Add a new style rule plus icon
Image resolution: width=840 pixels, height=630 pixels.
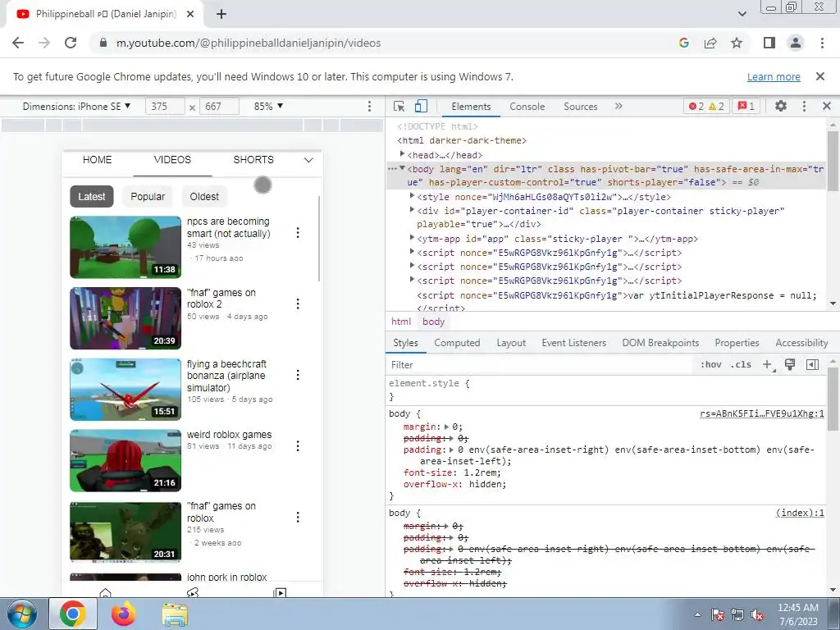[768, 365]
